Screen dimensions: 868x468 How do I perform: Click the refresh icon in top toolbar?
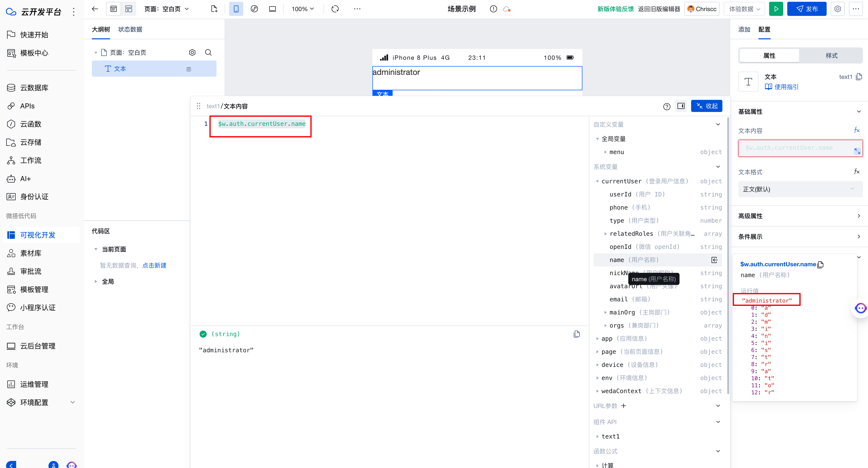(x=335, y=9)
